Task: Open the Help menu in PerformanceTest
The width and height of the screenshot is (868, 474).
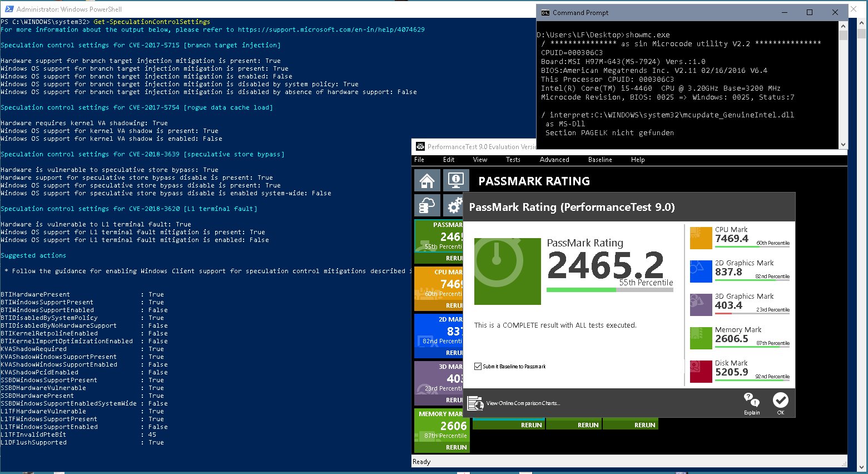Action: tap(638, 160)
